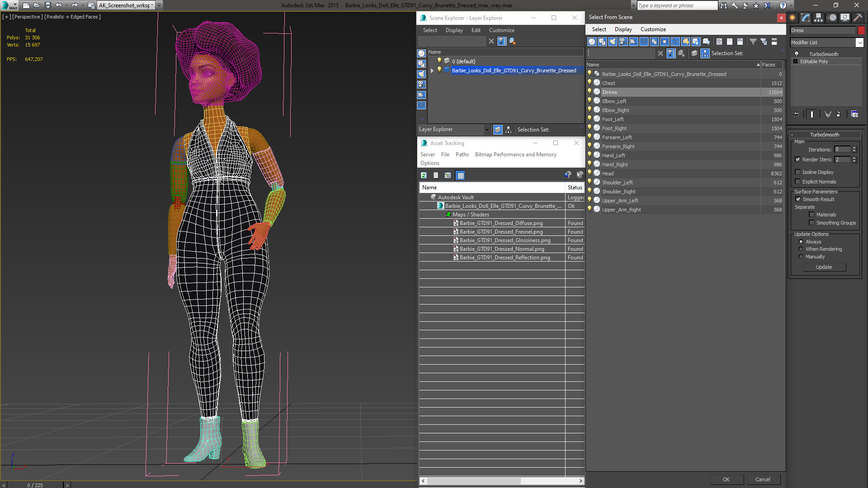868x488 pixels.
Task: Click the TurboSmooth Update button
Action: click(824, 267)
